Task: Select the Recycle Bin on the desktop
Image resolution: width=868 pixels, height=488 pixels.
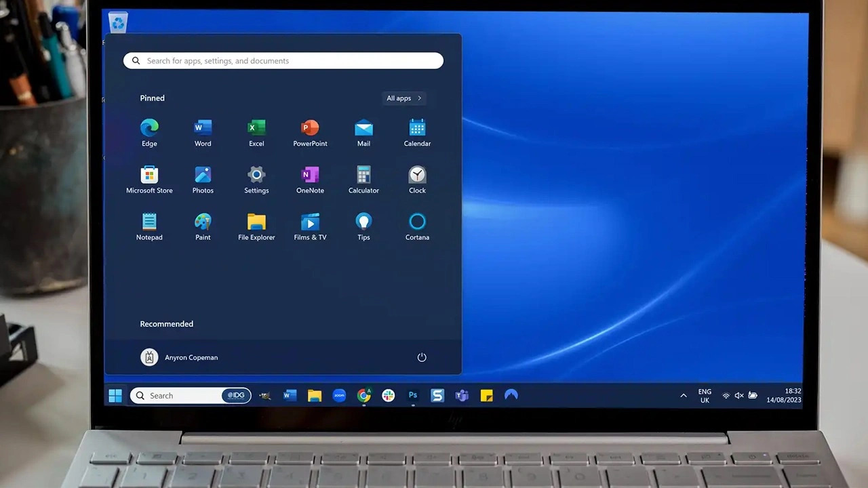Action: tap(118, 24)
